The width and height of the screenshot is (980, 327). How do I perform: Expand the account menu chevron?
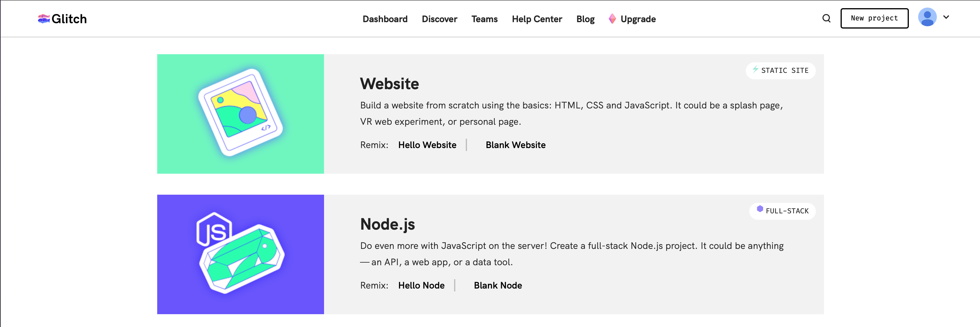pos(946,17)
